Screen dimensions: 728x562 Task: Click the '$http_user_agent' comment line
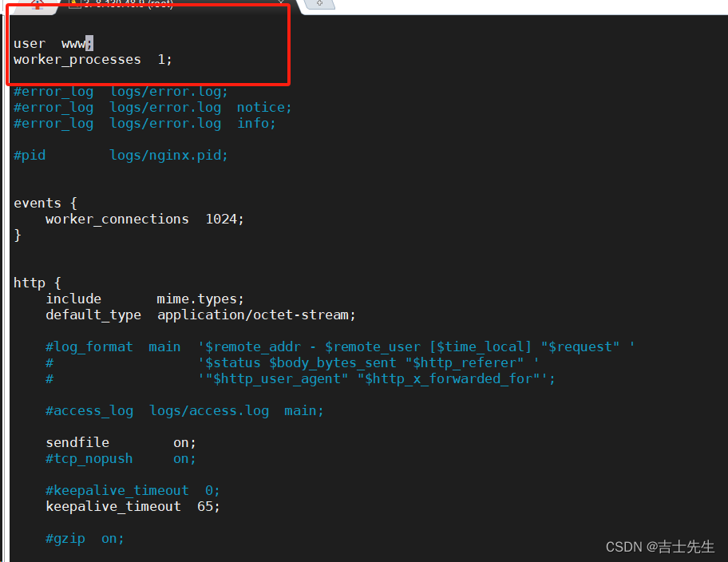click(300, 379)
